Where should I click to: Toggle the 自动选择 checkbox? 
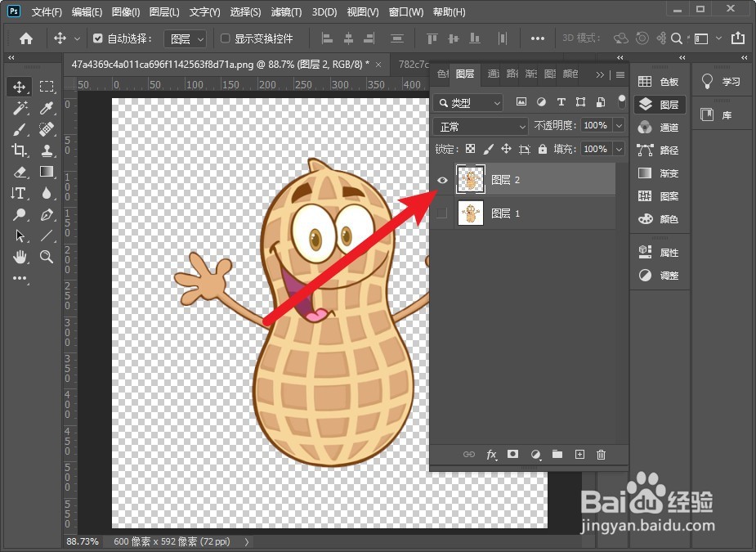point(98,38)
